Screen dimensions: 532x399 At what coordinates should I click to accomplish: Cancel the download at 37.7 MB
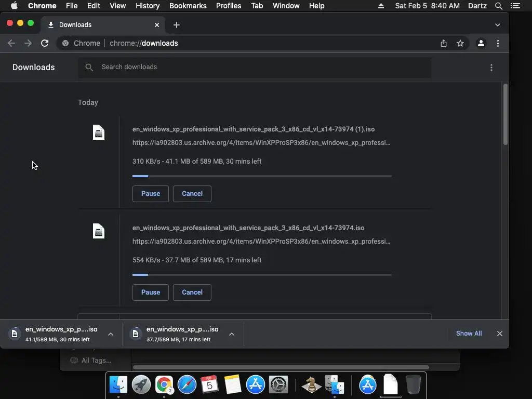[x=192, y=292]
